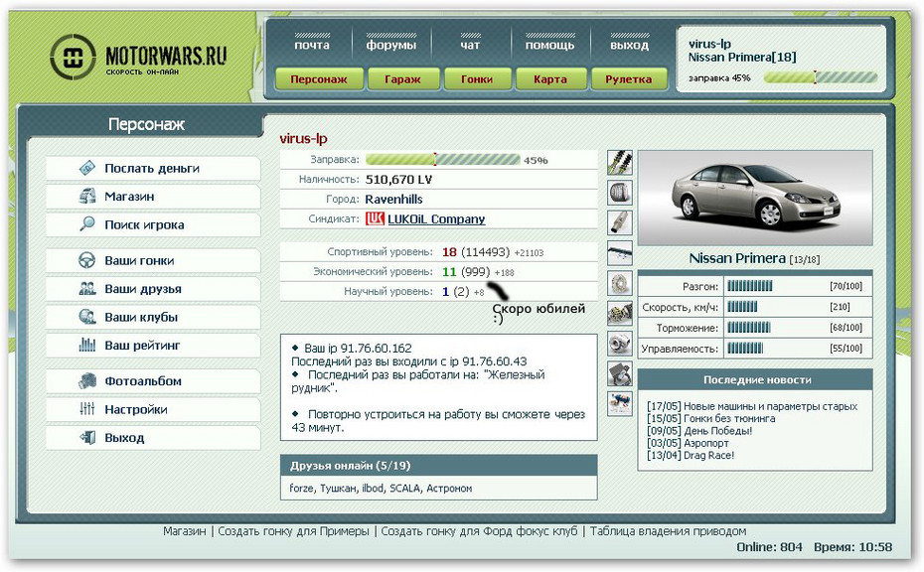Image resolution: width=924 pixels, height=572 pixels.
Task: Click Выход in the sidebar
Action: click(x=153, y=438)
